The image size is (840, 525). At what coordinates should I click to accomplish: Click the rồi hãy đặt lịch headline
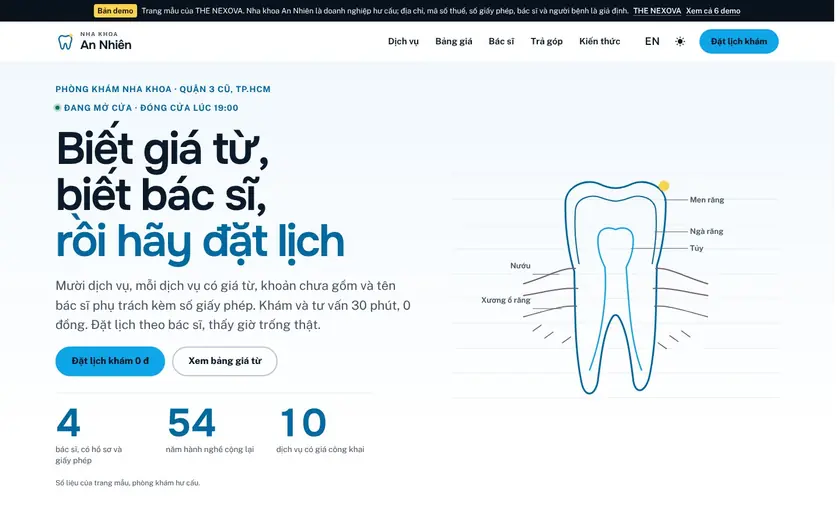200,242
